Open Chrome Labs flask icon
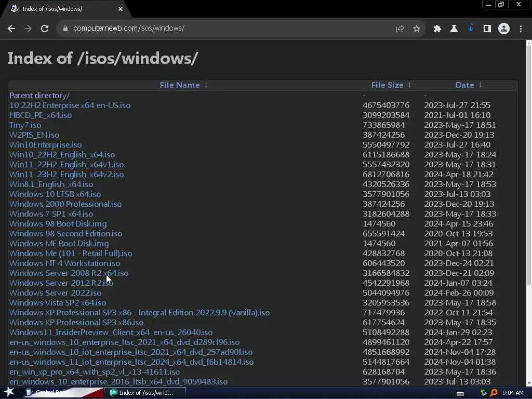532x399 pixels. tap(454, 29)
